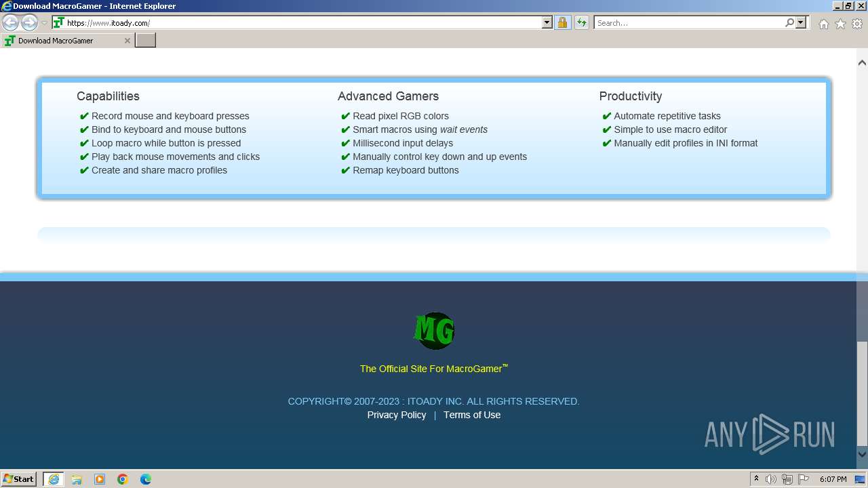This screenshot has height=488, width=868.
Task: Click 'Manually edit profiles in INI format'
Action: [x=686, y=143]
